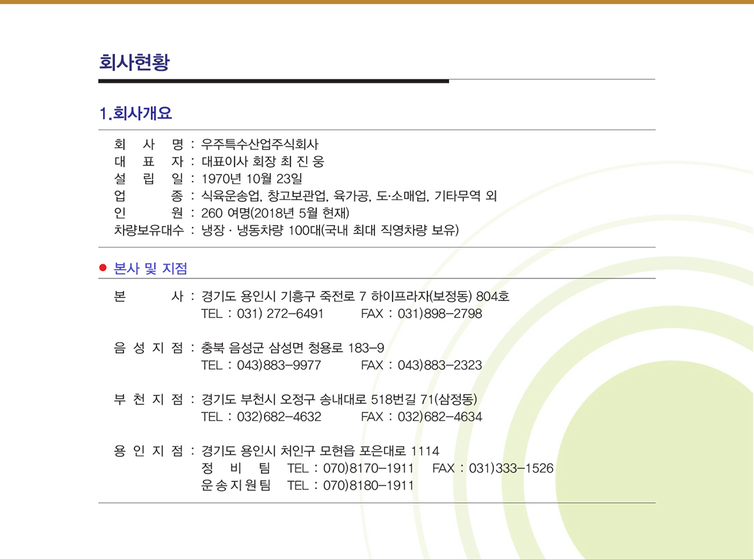Viewport: 754px width, 560px height.
Task: Click the 부 천 지 점 label
Action: [148, 399]
